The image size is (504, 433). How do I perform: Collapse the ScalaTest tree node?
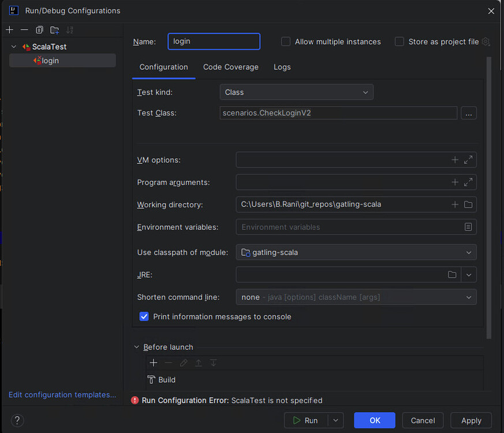click(13, 46)
